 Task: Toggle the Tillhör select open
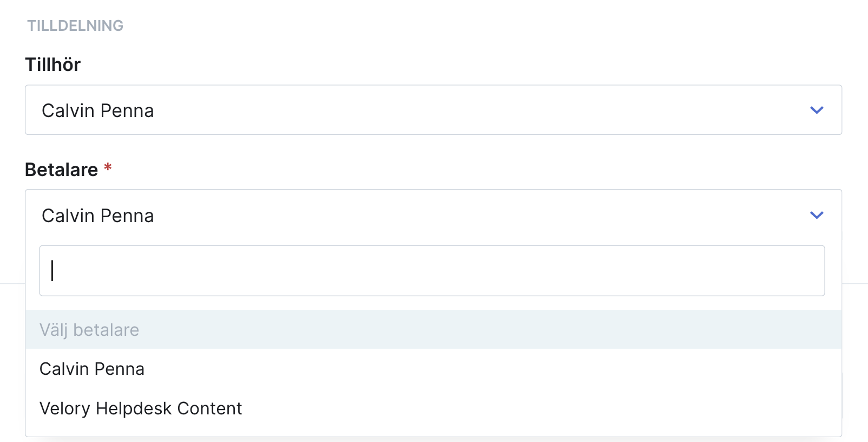pos(433,110)
